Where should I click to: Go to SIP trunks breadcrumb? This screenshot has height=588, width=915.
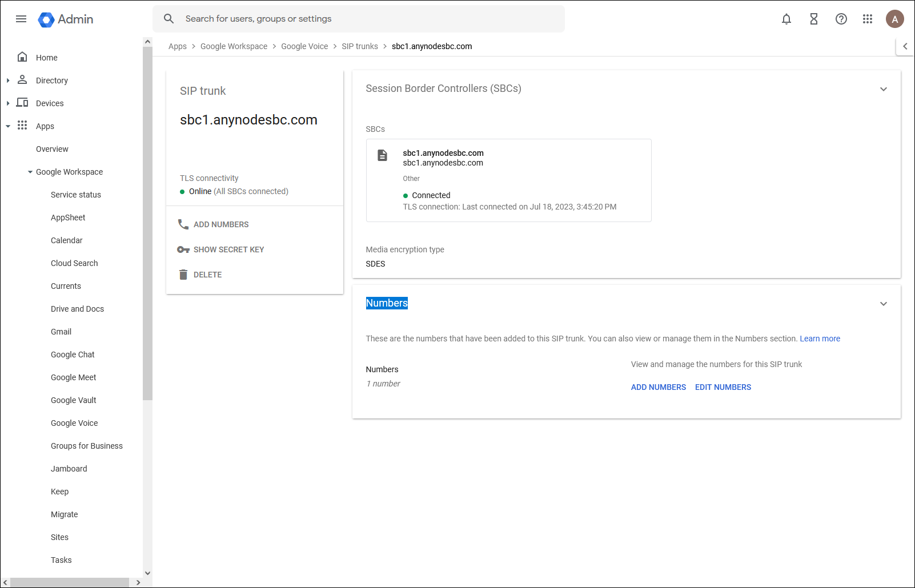point(360,46)
